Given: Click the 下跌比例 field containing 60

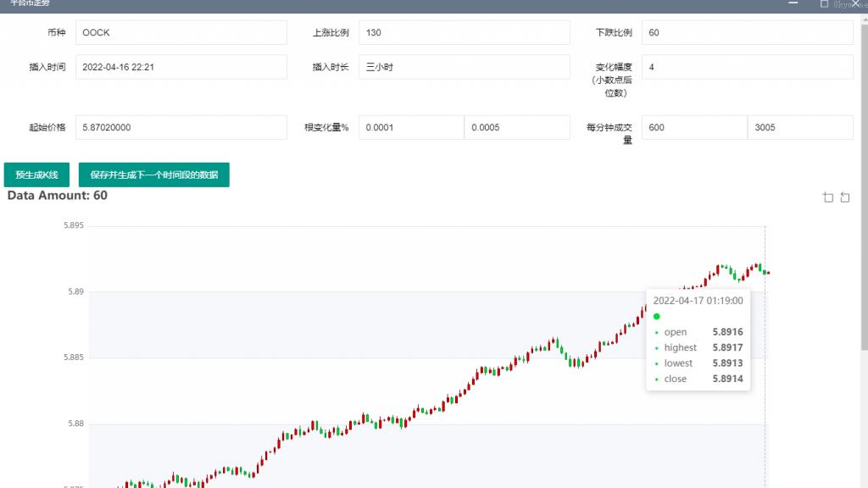Looking at the screenshot, I should 747,33.
